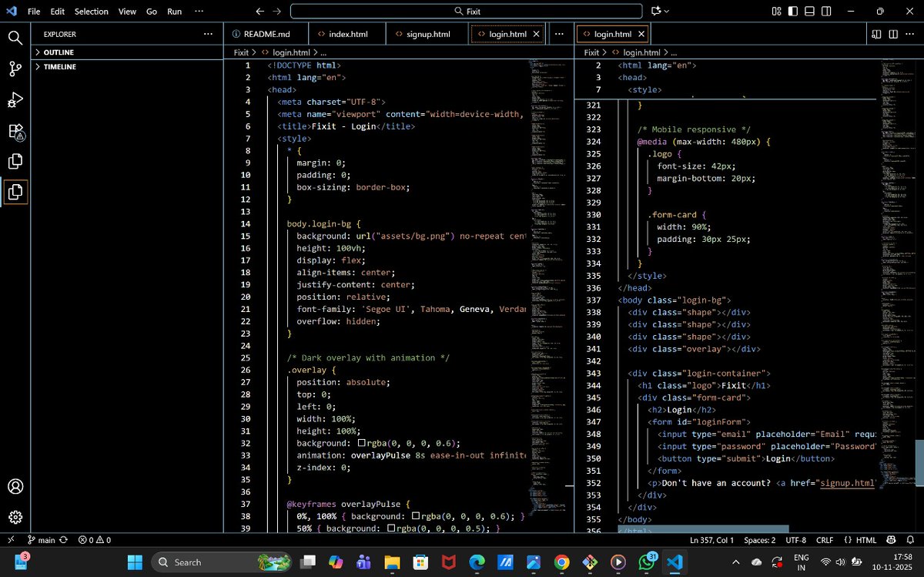
Task: Open the Search view in activity bar
Action: 15,37
